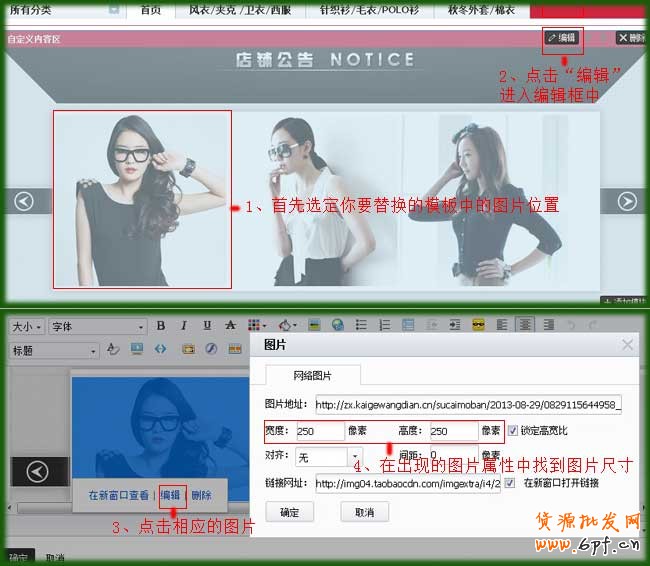The height and width of the screenshot is (566, 650).
Task: Open the 字体 font family dropdown
Action: coord(98,327)
